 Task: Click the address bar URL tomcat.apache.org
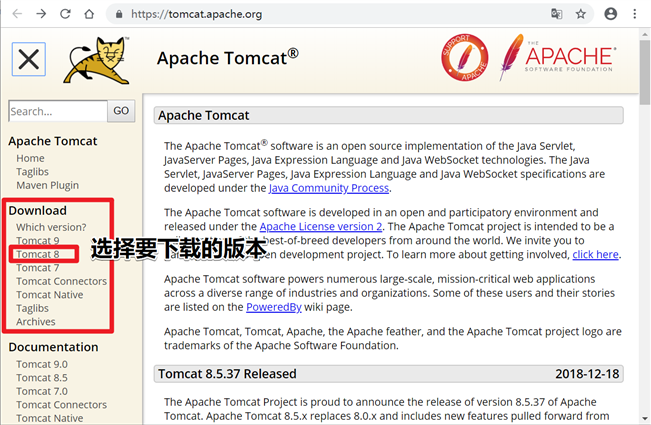[x=196, y=15]
